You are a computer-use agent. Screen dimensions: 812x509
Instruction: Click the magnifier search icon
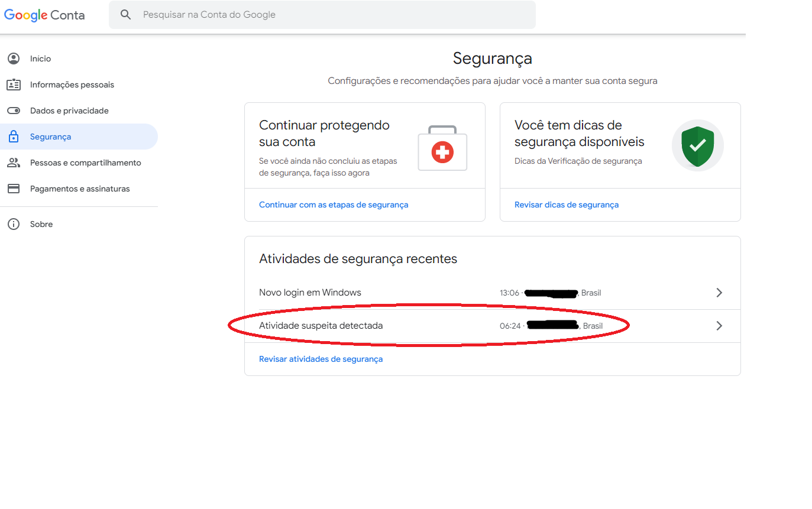click(125, 15)
